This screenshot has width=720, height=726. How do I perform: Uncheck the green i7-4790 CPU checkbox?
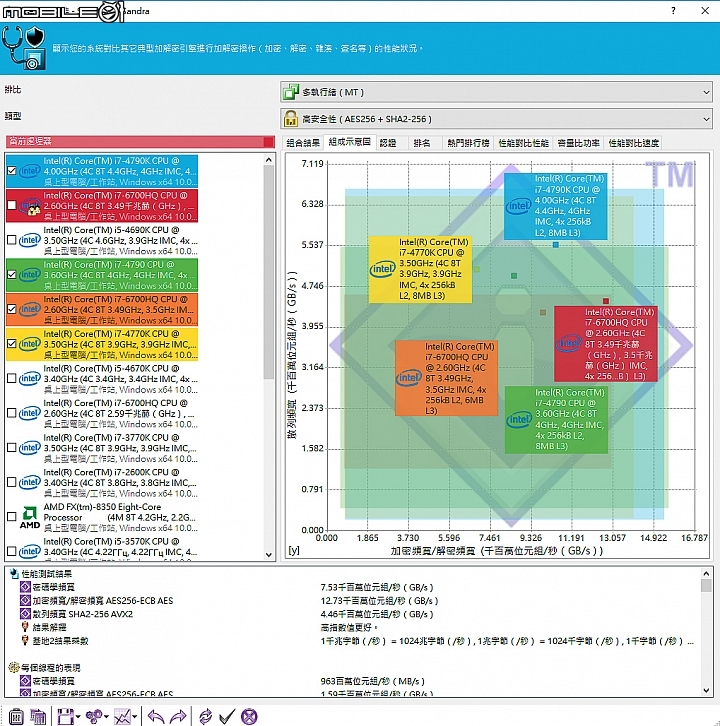click(12, 275)
